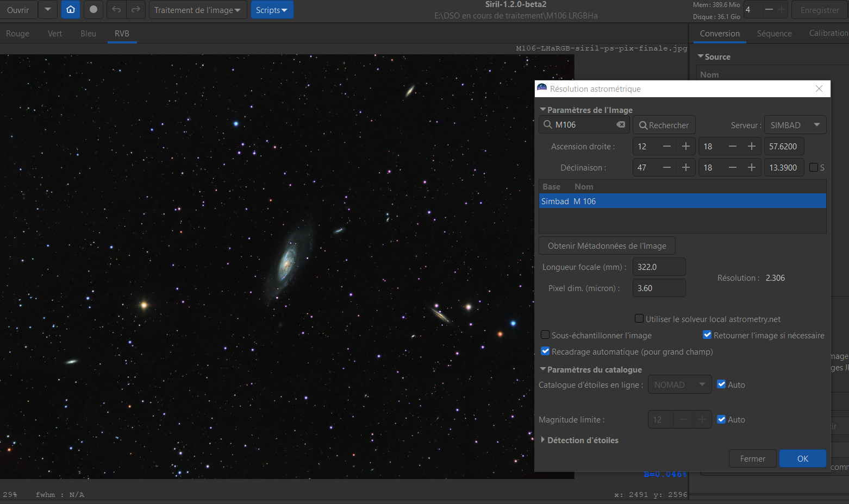Click the declination seconds field 13.3900
Image resolution: width=849 pixels, height=504 pixels.
click(784, 168)
